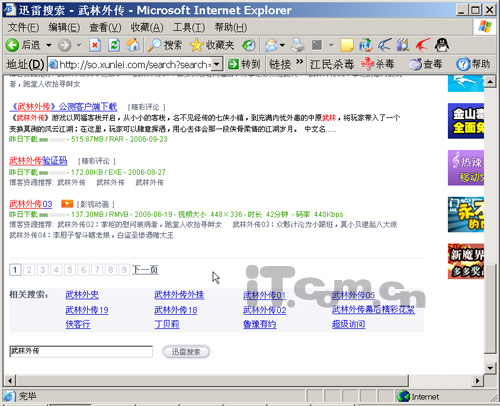Stop loading with the red X icon
The height and width of the screenshot is (406, 500).
point(95,45)
